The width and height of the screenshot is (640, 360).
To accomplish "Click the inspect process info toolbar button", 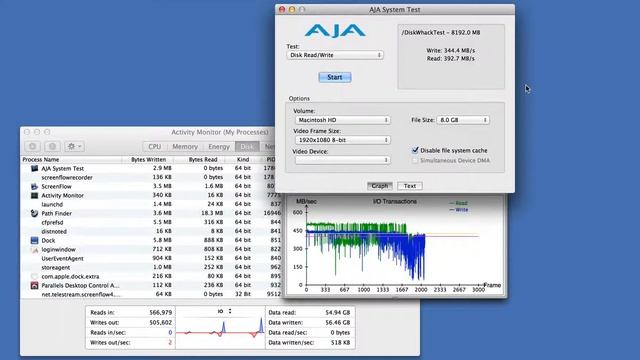I will tap(52, 146).
